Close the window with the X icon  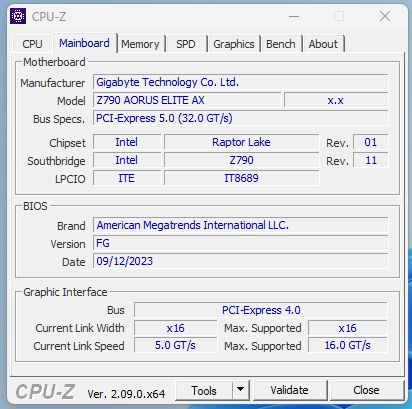point(385,16)
